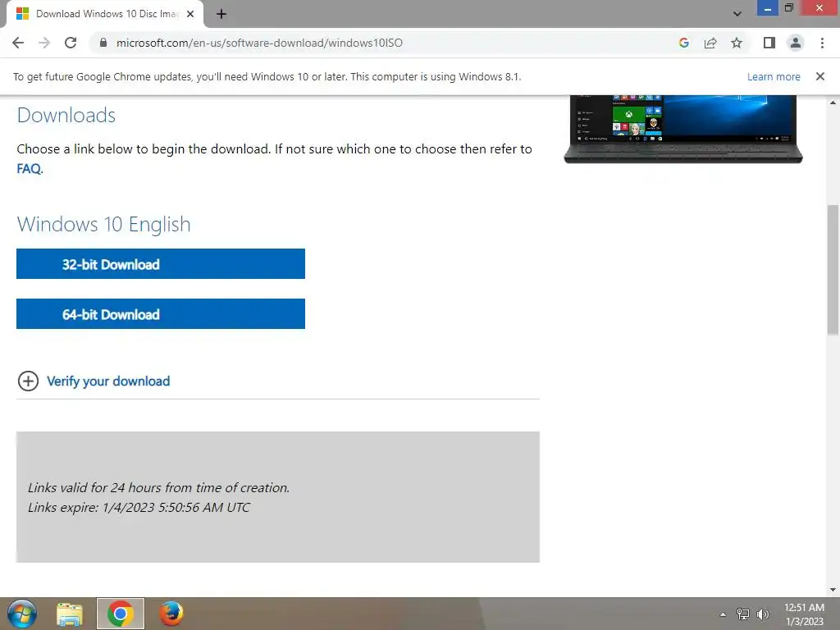The height and width of the screenshot is (630, 840).
Task: Click the 'Windows 10 English' heading
Action: (x=103, y=224)
